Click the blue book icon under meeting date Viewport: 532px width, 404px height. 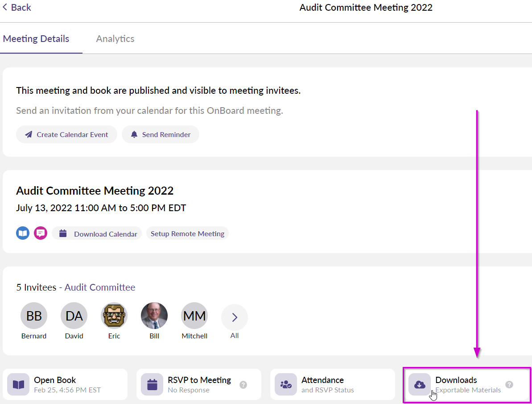tap(23, 233)
